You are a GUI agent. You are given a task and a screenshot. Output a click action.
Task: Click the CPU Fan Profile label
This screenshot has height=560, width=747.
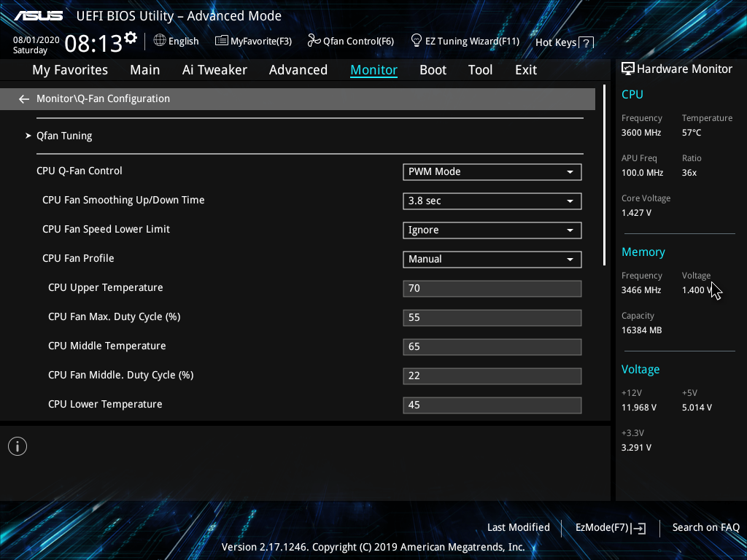coord(78,259)
